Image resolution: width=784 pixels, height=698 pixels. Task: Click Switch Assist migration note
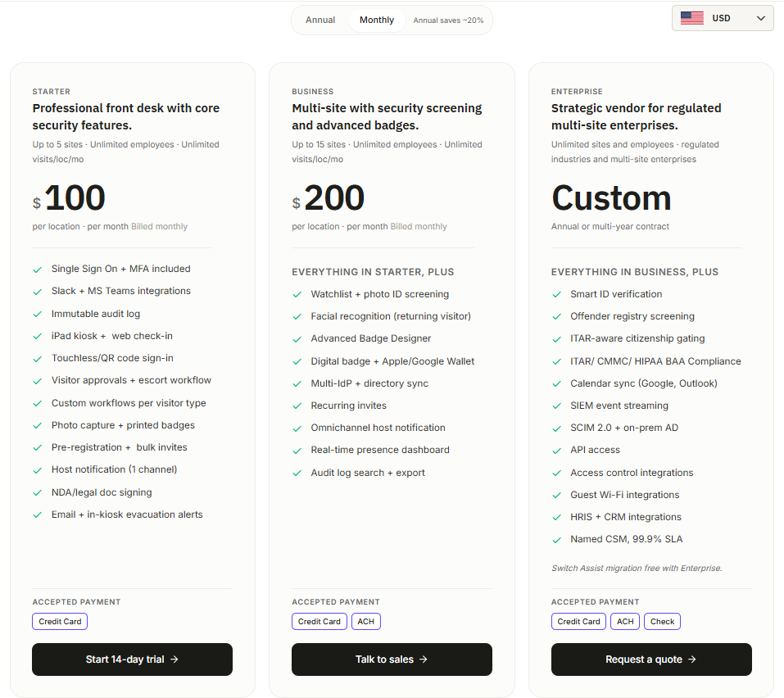[637, 568]
